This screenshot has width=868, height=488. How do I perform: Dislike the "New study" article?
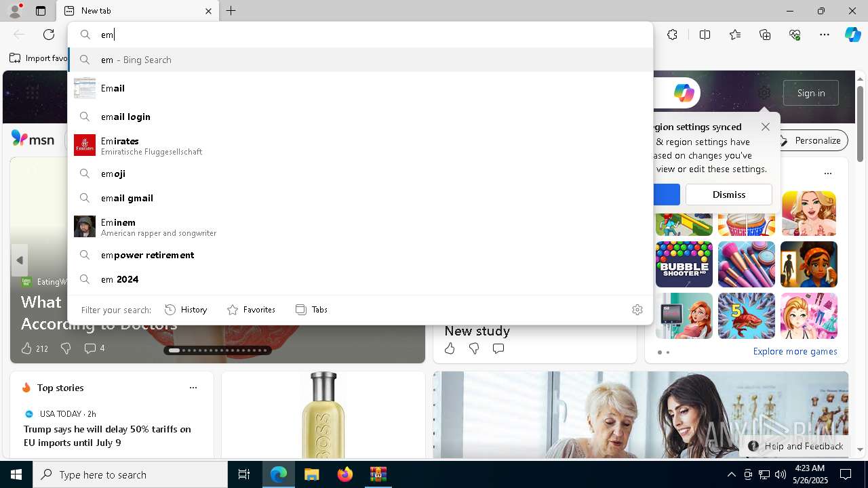pos(474,348)
